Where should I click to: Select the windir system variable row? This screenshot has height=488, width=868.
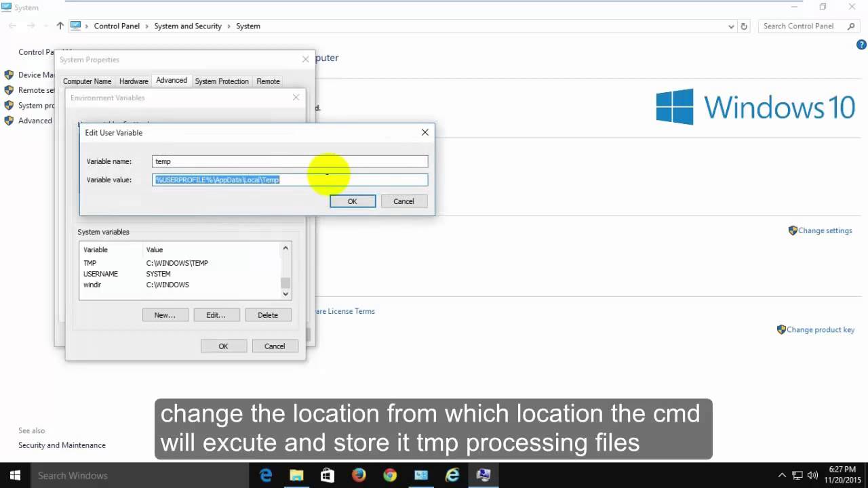(179, 285)
